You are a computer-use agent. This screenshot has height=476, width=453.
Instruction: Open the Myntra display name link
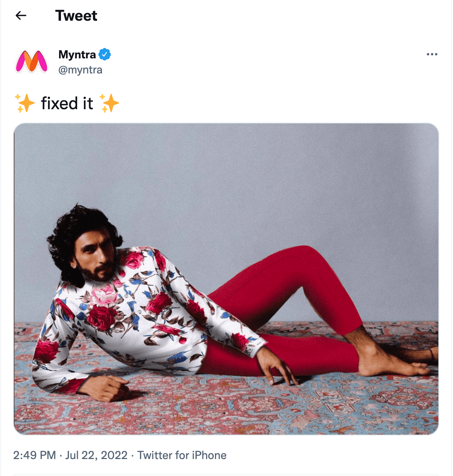[x=77, y=55]
